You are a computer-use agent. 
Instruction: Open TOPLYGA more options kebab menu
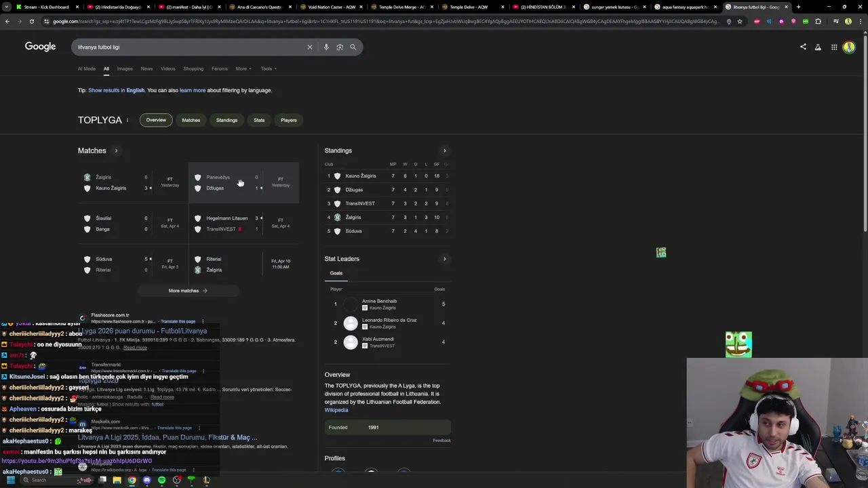(127, 120)
